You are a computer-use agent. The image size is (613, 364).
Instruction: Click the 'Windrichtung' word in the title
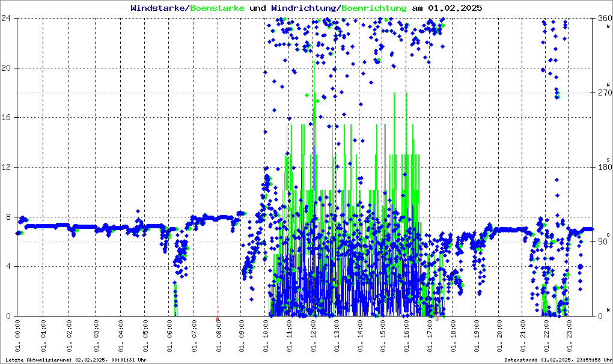pos(304,8)
